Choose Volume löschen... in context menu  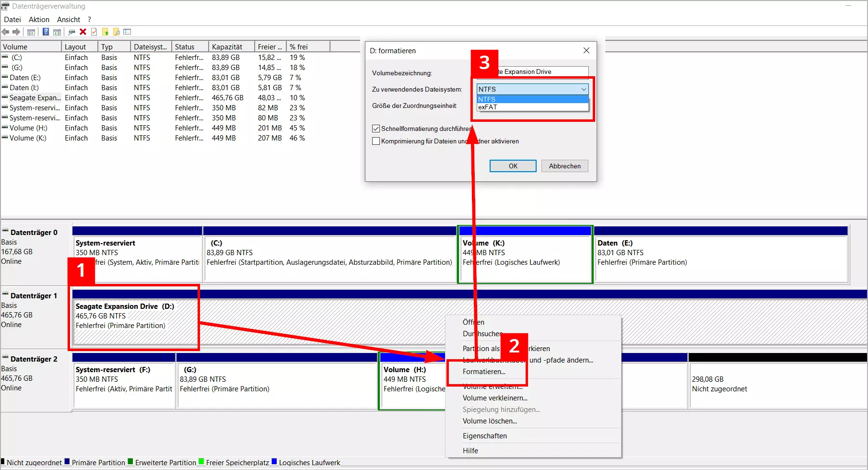click(x=490, y=421)
